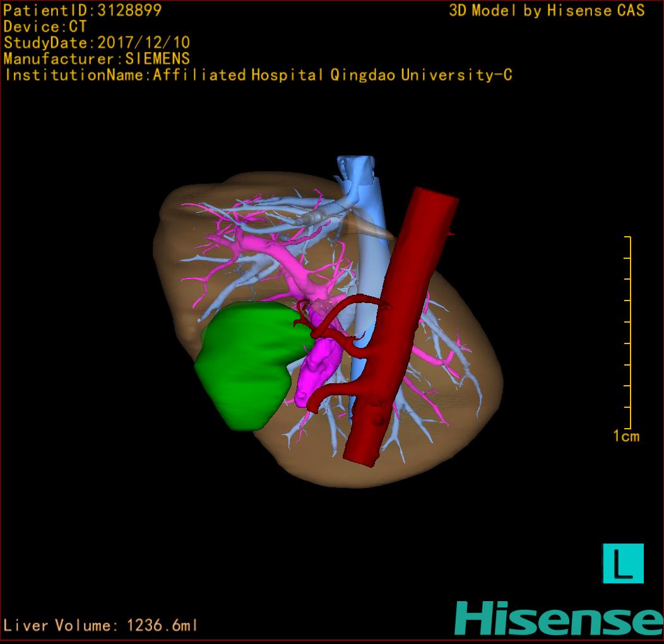Click the InstitutionName Affiliated Hospital text
The image size is (664, 644).
(x=258, y=75)
